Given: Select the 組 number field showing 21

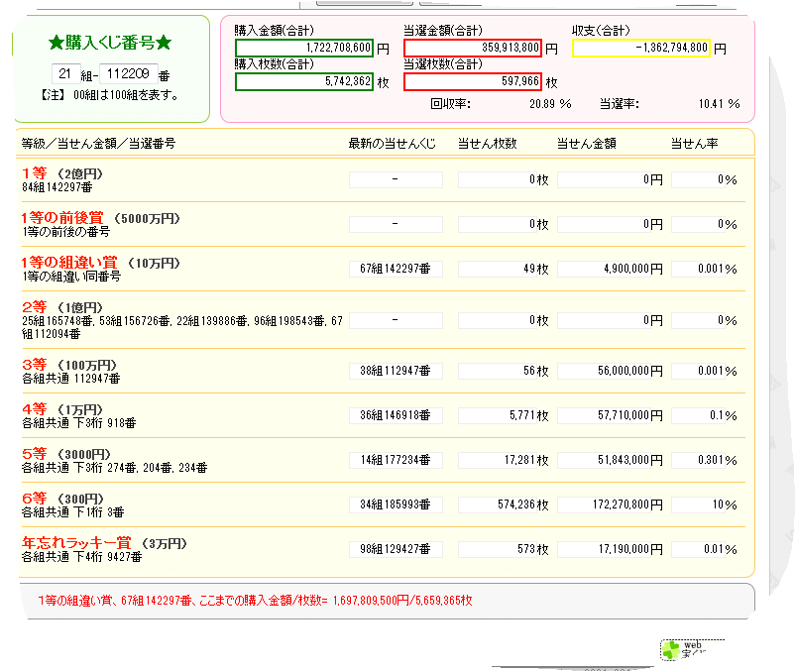Looking at the screenshot, I should click(x=65, y=74).
